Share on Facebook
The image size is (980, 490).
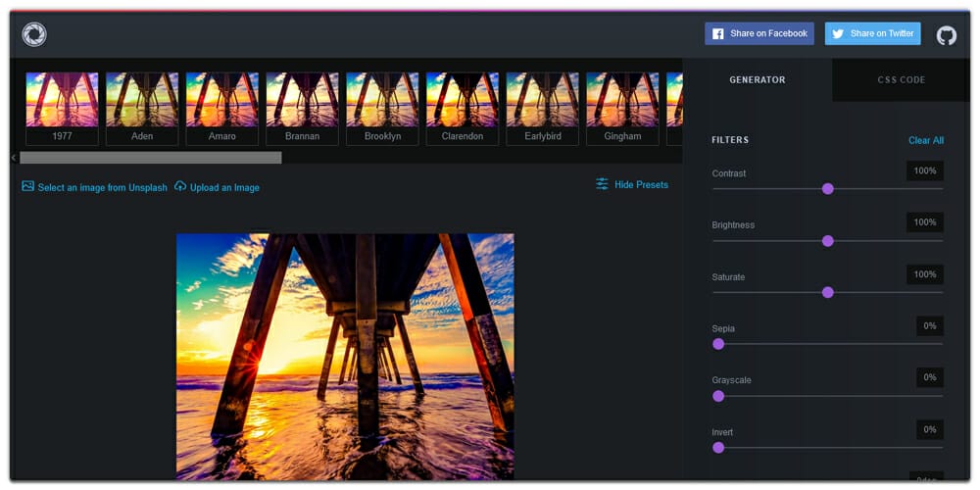pyautogui.click(x=759, y=33)
